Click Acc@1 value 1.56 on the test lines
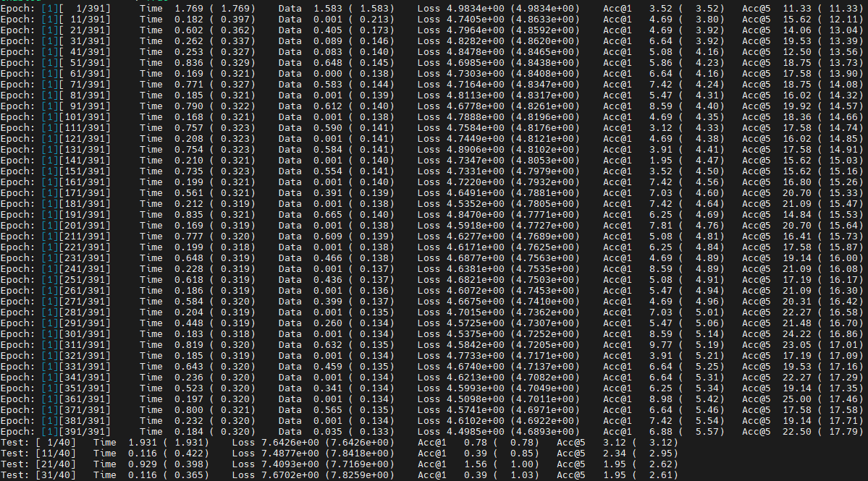The width and height of the screenshot is (868, 481). click(476, 464)
